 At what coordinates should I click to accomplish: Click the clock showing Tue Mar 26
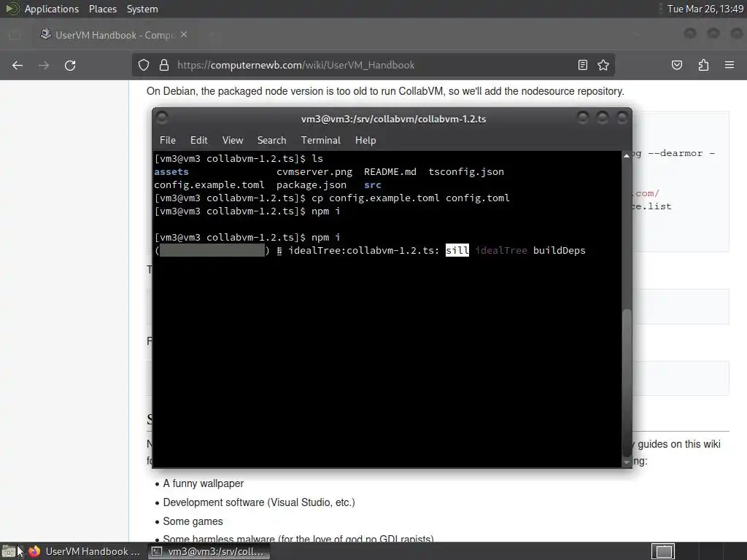(x=705, y=9)
